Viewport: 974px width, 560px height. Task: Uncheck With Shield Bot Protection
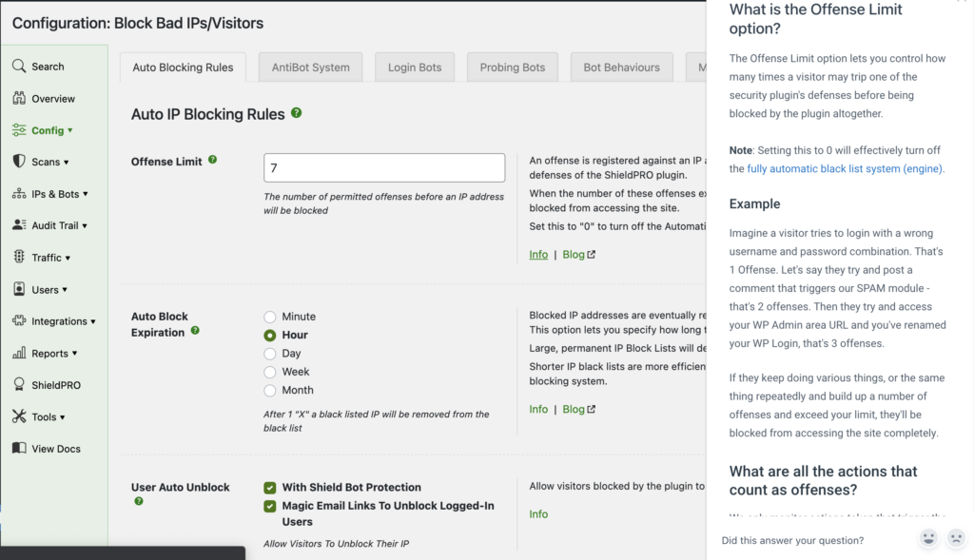click(x=270, y=488)
